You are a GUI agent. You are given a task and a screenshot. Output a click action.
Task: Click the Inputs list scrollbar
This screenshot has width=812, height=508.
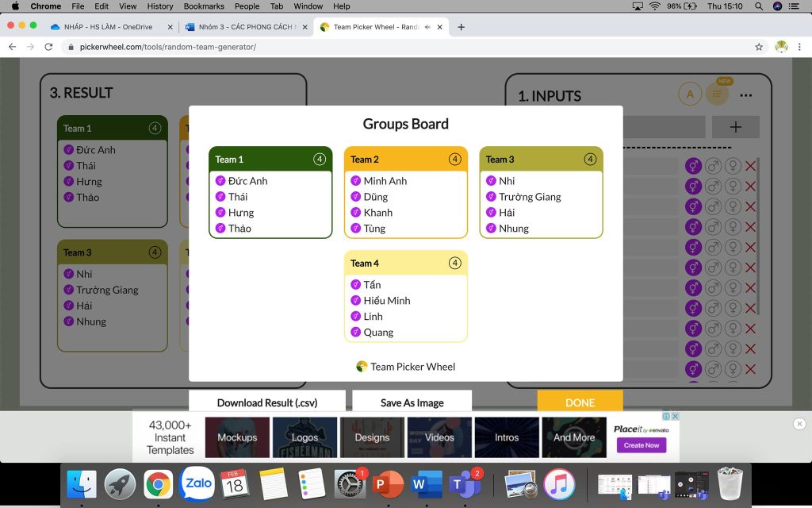pos(759,238)
